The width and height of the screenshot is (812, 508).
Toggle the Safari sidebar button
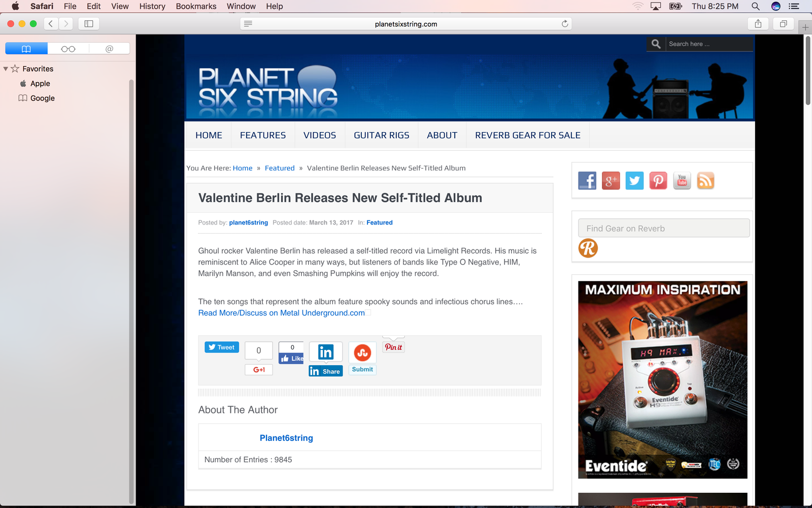(x=89, y=24)
